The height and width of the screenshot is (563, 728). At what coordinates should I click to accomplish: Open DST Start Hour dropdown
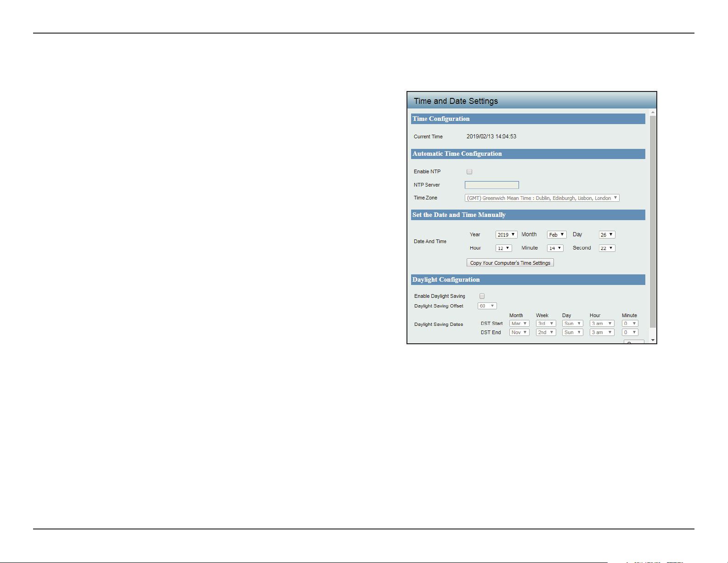point(602,324)
